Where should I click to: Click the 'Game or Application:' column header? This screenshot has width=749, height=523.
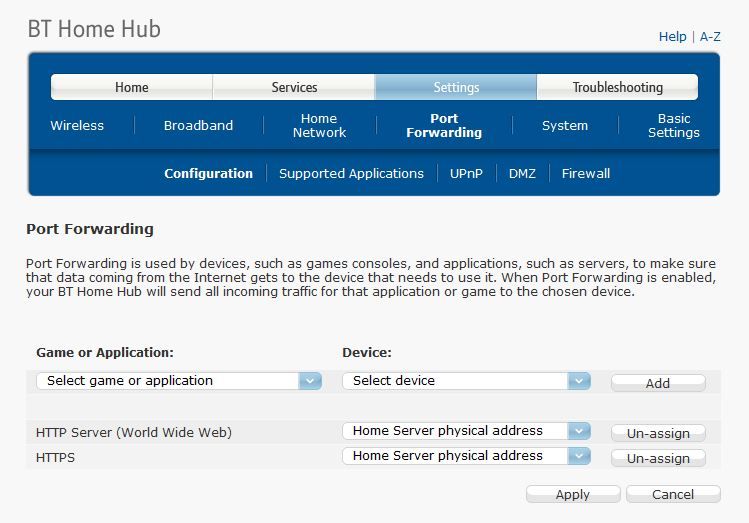click(x=105, y=352)
